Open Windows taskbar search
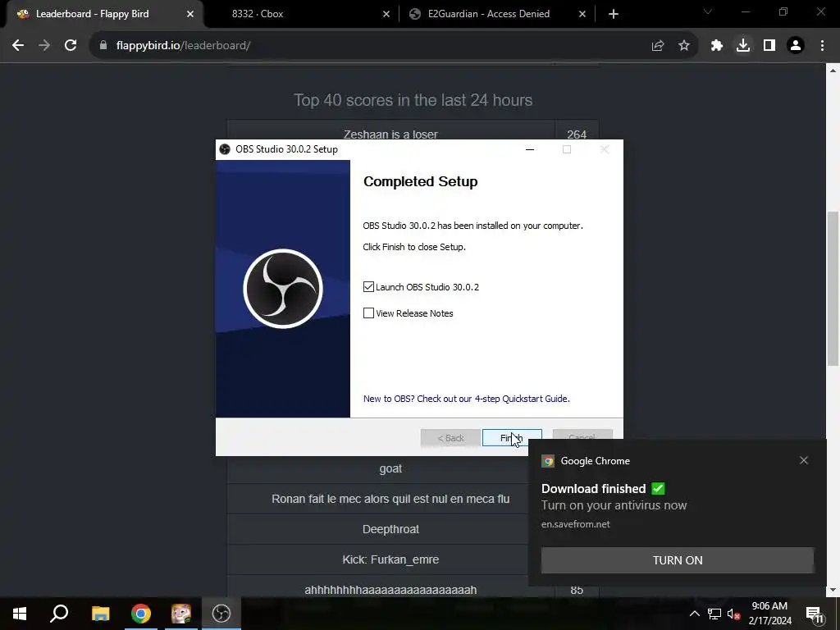840x630 pixels. point(59,614)
